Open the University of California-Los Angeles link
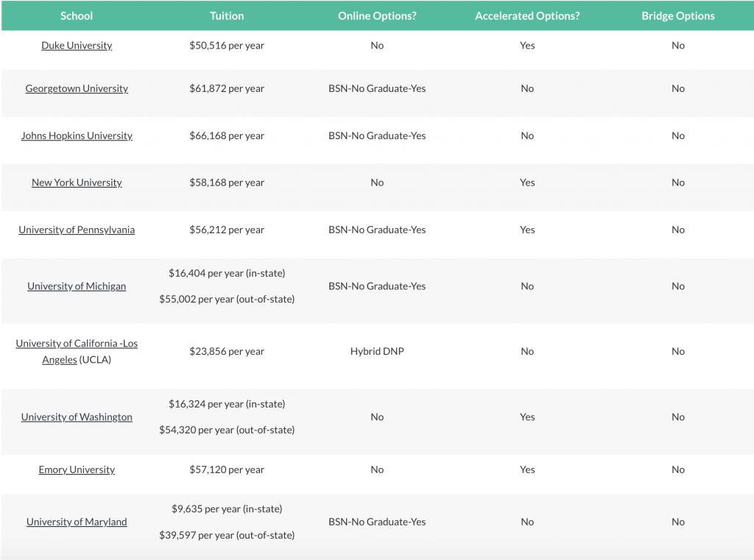 (77, 352)
